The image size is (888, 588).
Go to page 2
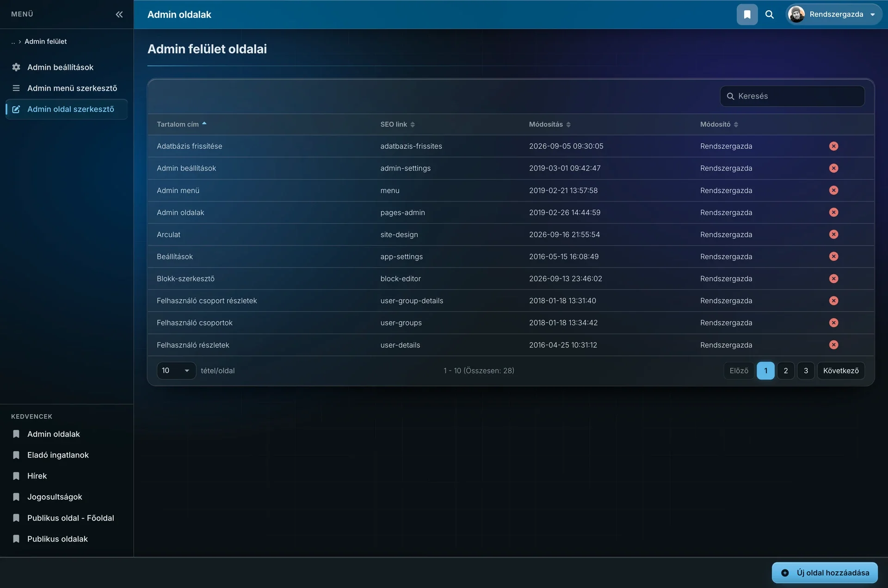pyautogui.click(x=785, y=371)
